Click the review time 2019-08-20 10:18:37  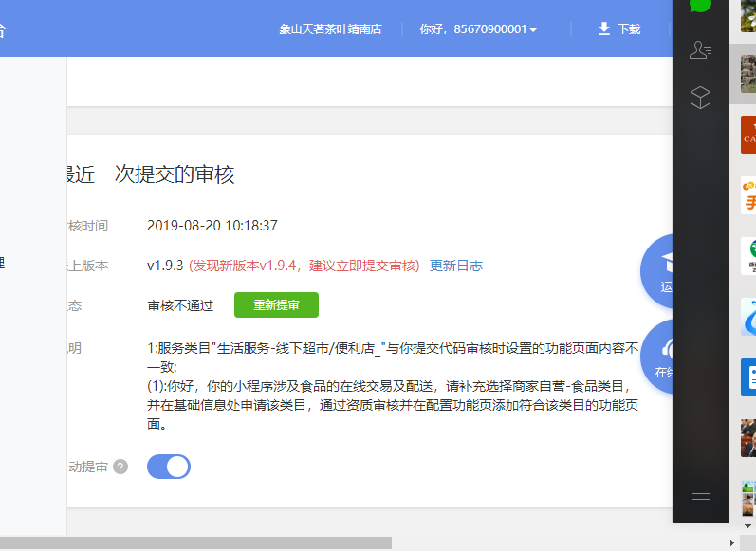[x=212, y=226]
